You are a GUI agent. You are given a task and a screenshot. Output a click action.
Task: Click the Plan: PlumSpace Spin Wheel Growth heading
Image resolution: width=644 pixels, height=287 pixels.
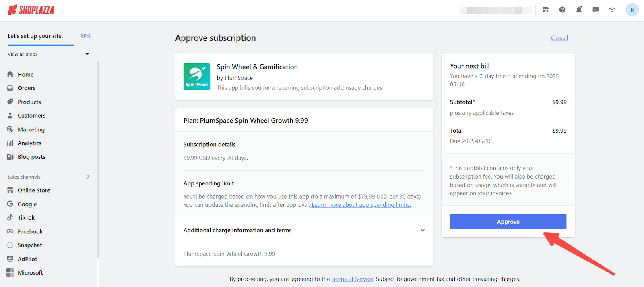(x=246, y=121)
